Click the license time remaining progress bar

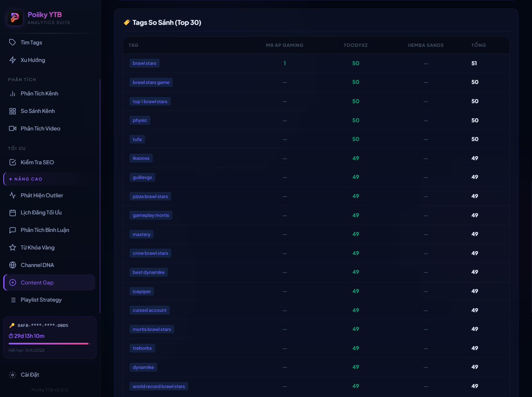48,344
